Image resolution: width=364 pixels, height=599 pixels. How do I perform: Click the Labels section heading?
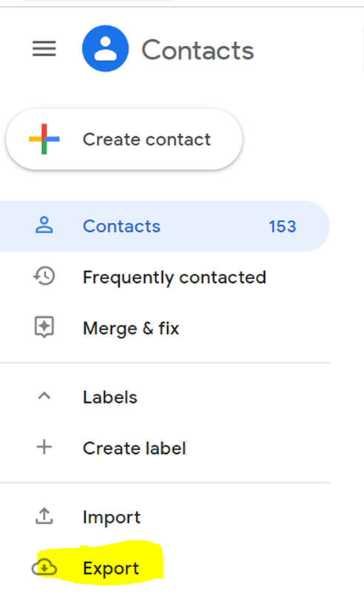[x=110, y=398]
